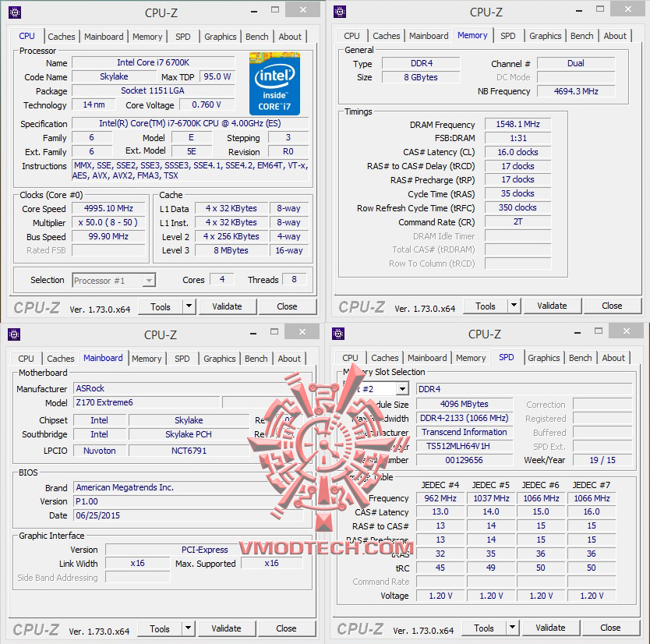Viewport: 650px width, 644px height.
Task: Click the Tools button in the SPD window
Action: [484, 628]
